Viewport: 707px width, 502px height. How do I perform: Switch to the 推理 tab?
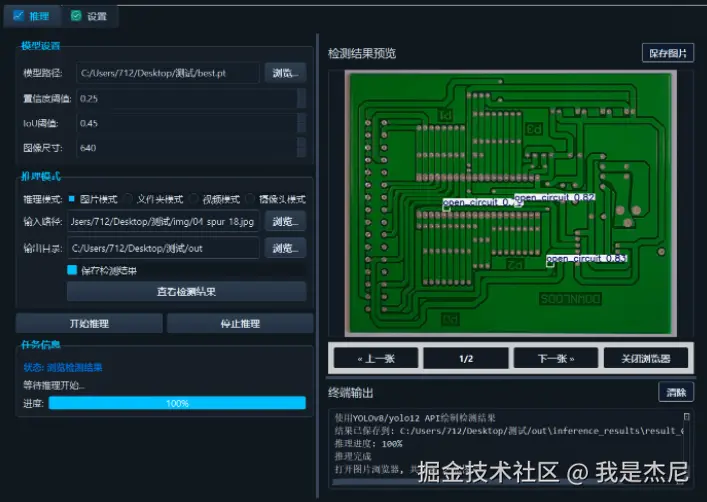tap(32, 16)
